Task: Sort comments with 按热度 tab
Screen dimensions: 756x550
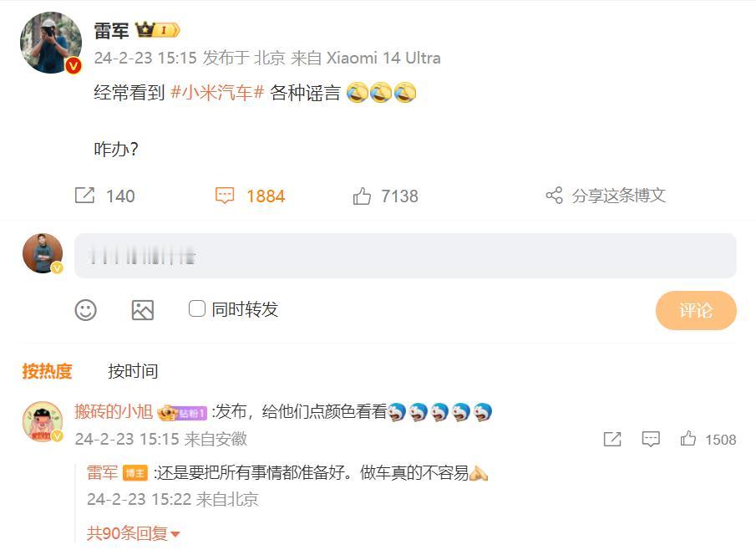Action: [47, 371]
